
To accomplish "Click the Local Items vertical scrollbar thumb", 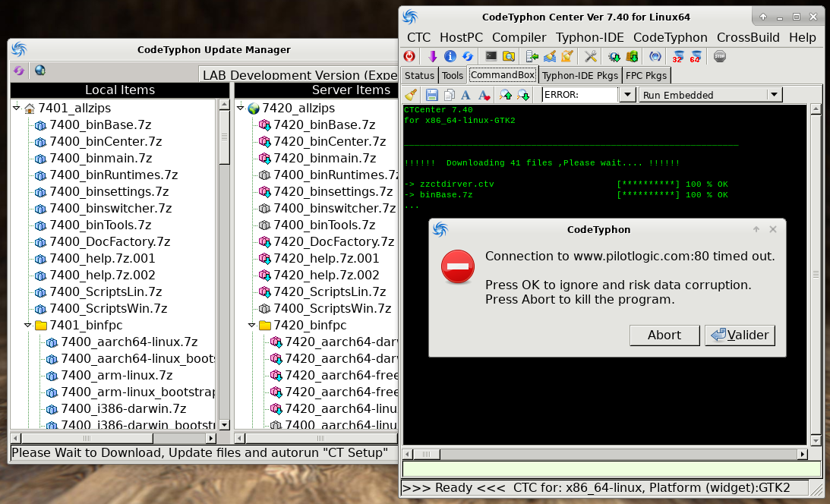I will pos(225,137).
